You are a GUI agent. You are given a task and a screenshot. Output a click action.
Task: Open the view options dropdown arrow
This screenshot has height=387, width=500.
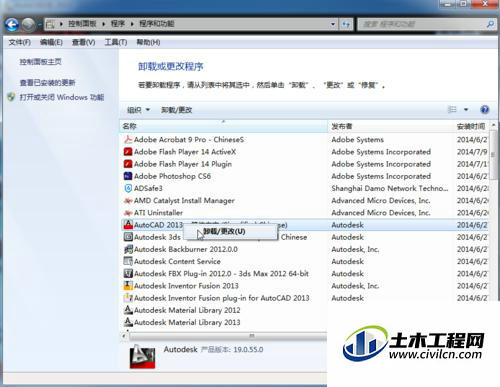click(466, 109)
